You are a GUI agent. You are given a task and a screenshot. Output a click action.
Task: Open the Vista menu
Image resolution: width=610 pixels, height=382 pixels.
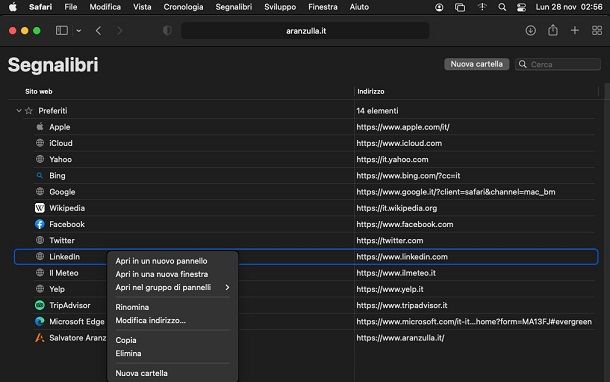pos(142,7)
